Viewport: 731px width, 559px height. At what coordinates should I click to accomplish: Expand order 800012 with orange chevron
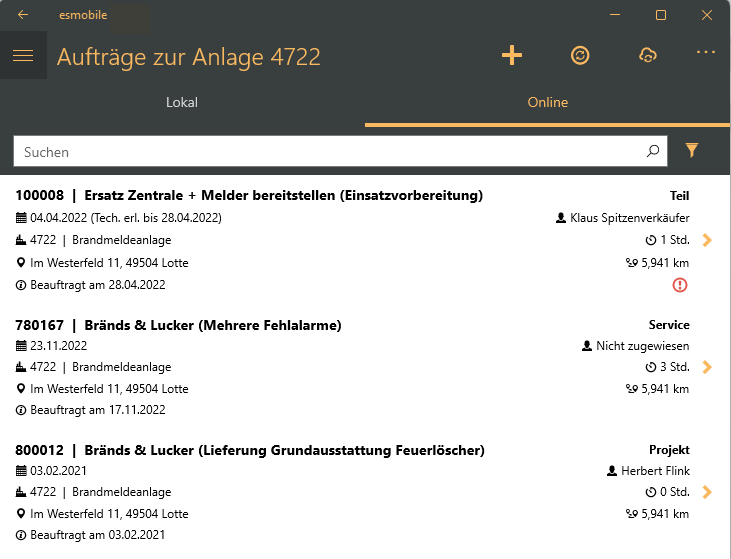click(707, 492)
